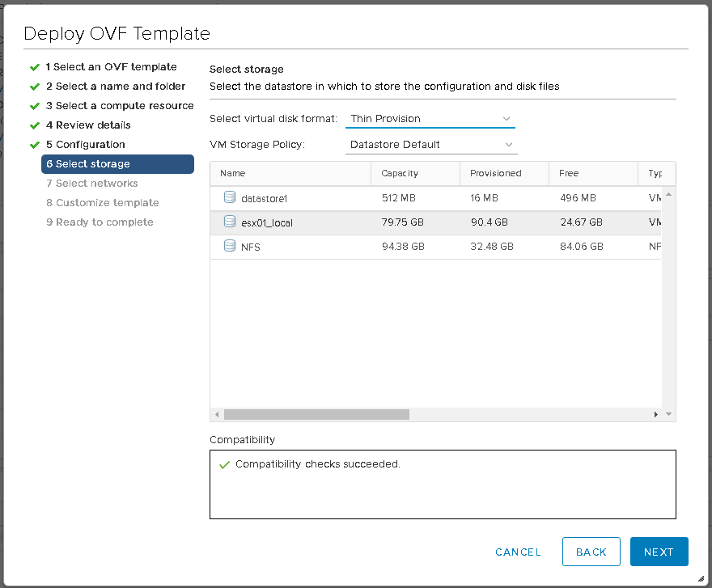The height and width of the screenshot is (588, 712).
Task: Go to step 1 Select an OVF template
Action: point(111,67)
